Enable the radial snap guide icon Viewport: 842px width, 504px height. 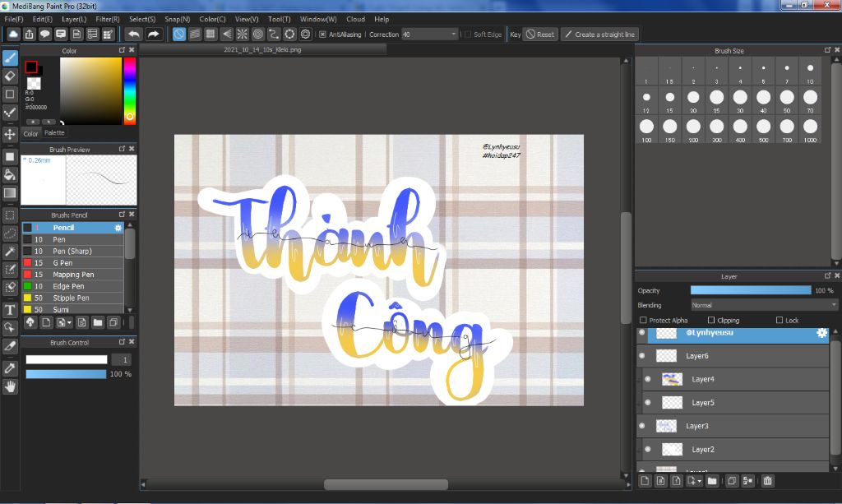point(242,35)
